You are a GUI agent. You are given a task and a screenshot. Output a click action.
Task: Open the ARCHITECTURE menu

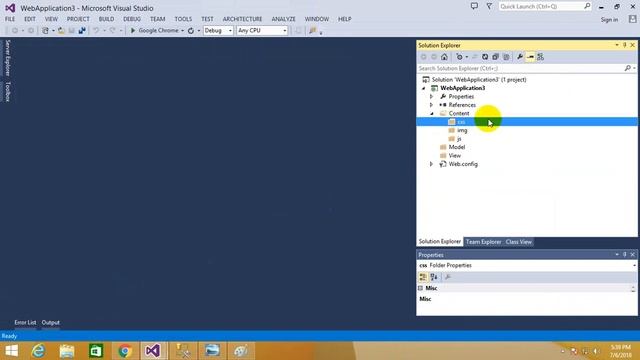242,19
